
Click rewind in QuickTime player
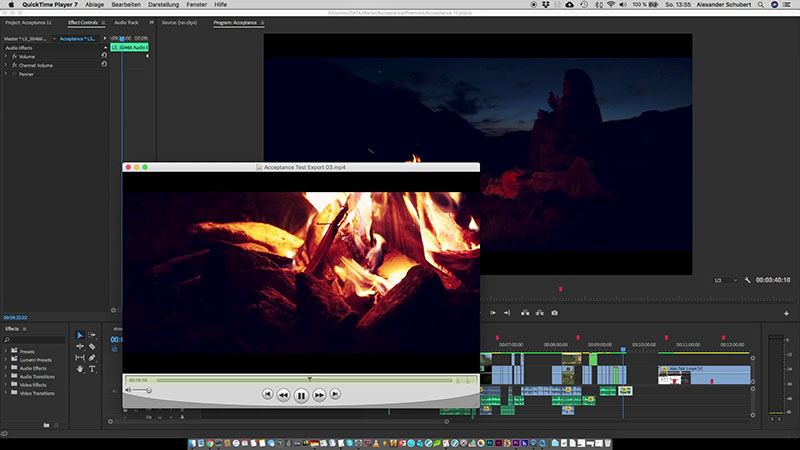[284, 395]
